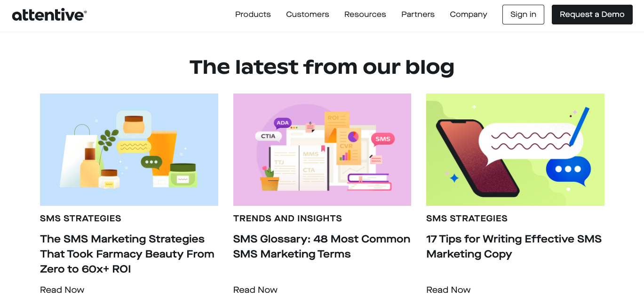
Task: Open Farmacy Beauty SMS strategies article title
Action: 127,254
